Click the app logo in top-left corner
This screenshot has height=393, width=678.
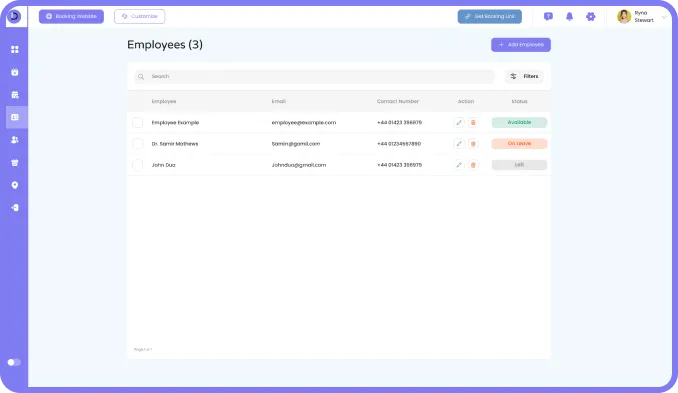coord(14,16)
